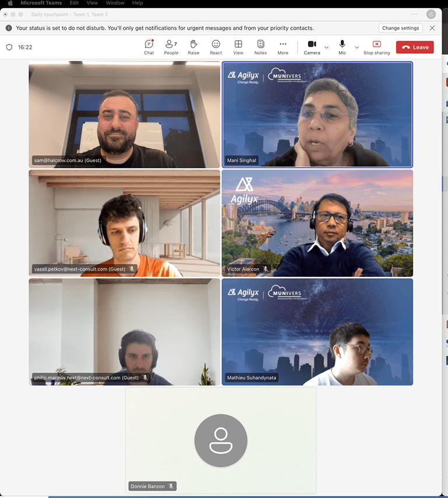This screenshot has height=498, width=448.
Task: Click the Daily touchpoint window title
Action: [69, 15]
